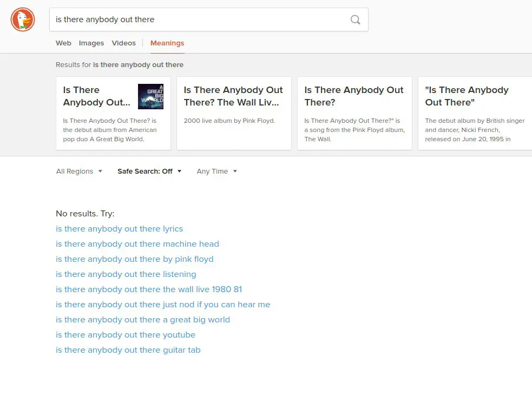532x409 pixels.
Task: Switch to the Videos tab
Action: (123, 43)
